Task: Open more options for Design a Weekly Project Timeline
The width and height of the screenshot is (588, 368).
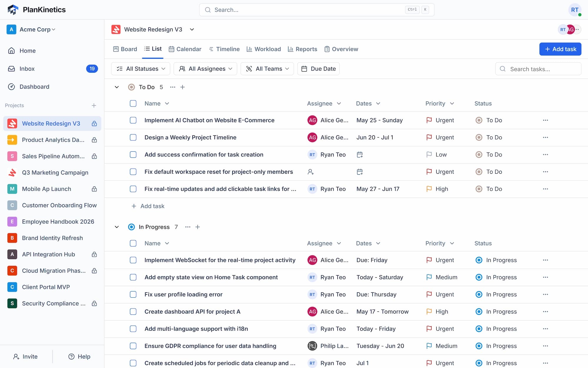Action: [545, 137]
